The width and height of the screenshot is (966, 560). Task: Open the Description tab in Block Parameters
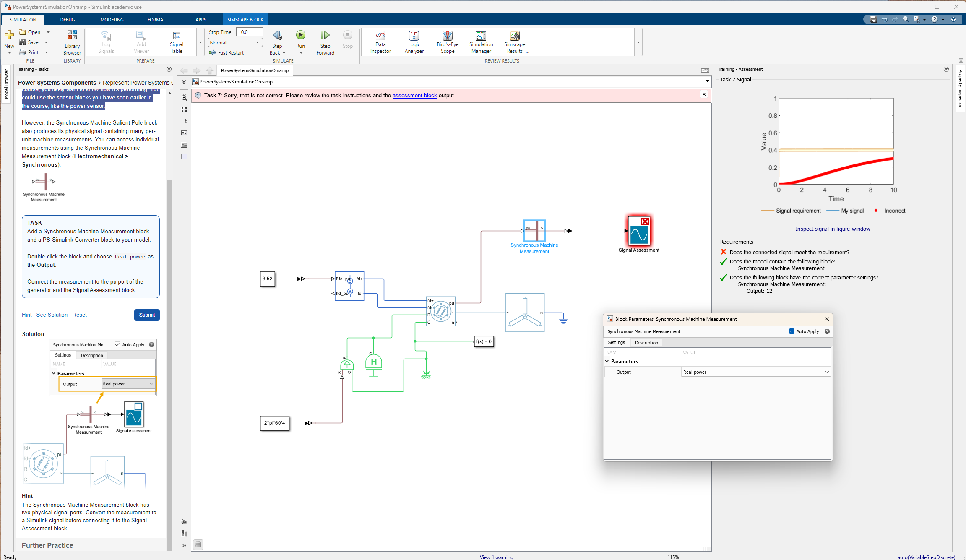point(646,343)
